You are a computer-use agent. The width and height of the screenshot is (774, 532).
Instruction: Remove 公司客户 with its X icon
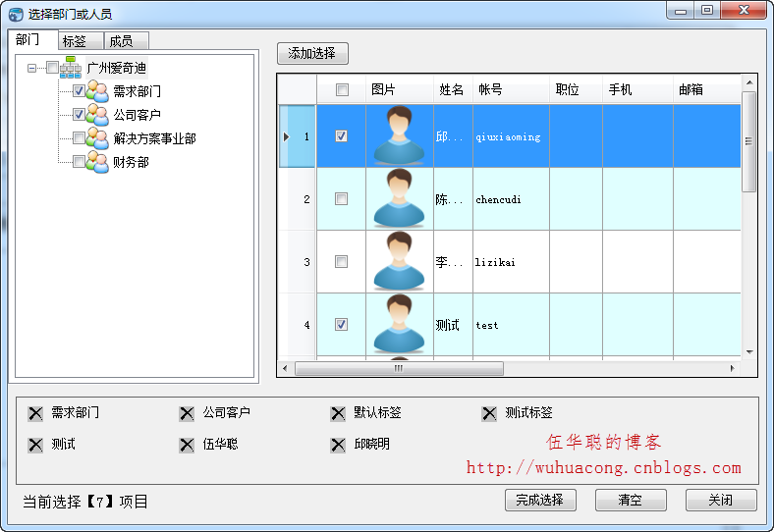click(187, 413)
